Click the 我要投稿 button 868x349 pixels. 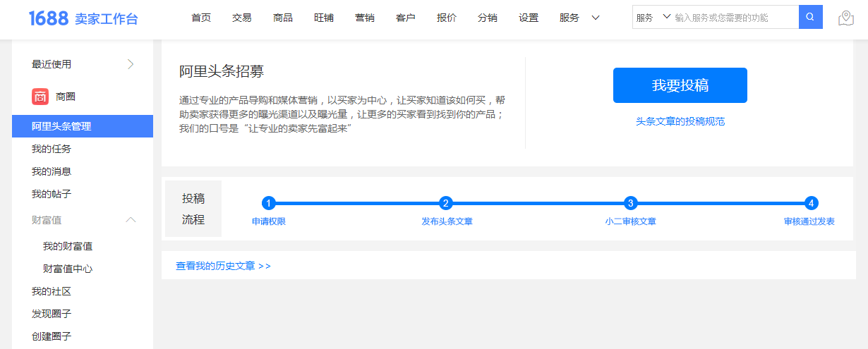(680, 85)
